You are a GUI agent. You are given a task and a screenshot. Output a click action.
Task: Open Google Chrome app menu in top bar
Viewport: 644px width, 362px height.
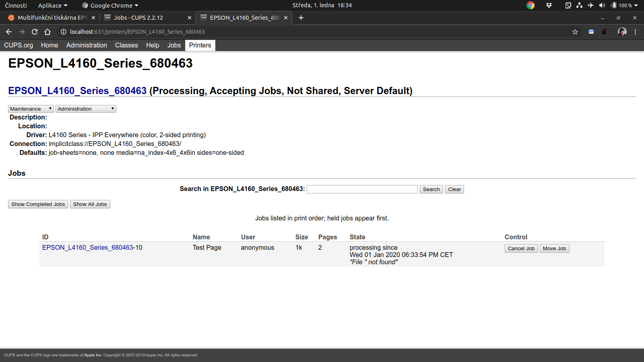tap(110, 5)
